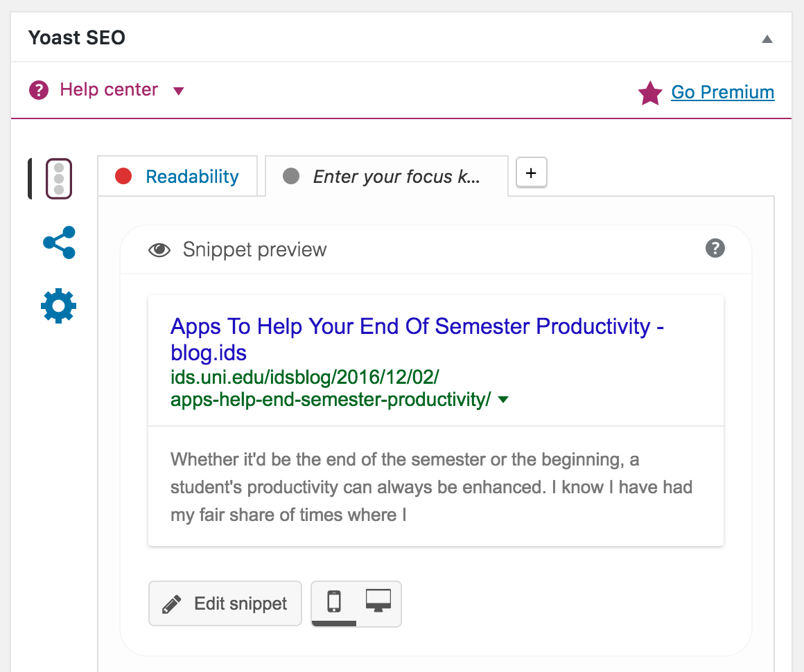Click the blue snippet title text
The image size is (804, 672).
[417, 326]
